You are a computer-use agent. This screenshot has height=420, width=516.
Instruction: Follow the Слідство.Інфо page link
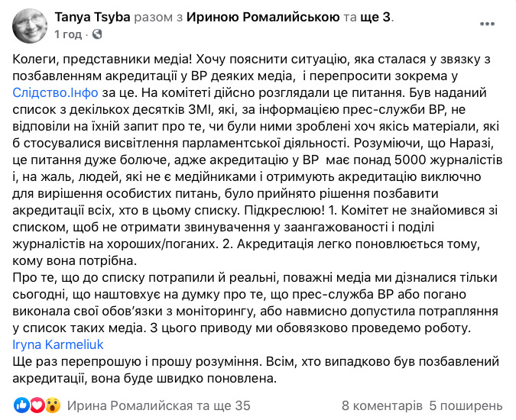55,93
